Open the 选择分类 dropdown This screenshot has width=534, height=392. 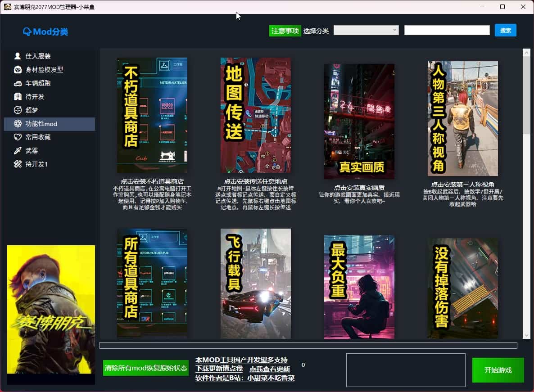[366, 30]
